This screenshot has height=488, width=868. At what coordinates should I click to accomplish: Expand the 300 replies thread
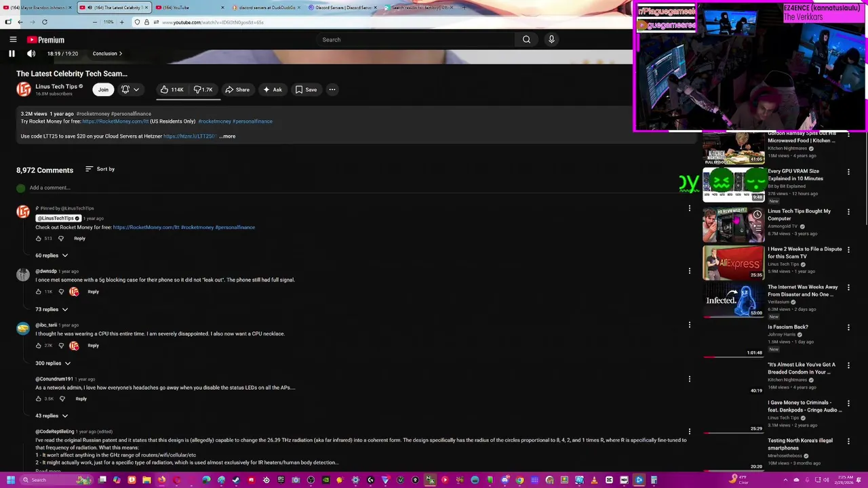click(x=53, y=363)
